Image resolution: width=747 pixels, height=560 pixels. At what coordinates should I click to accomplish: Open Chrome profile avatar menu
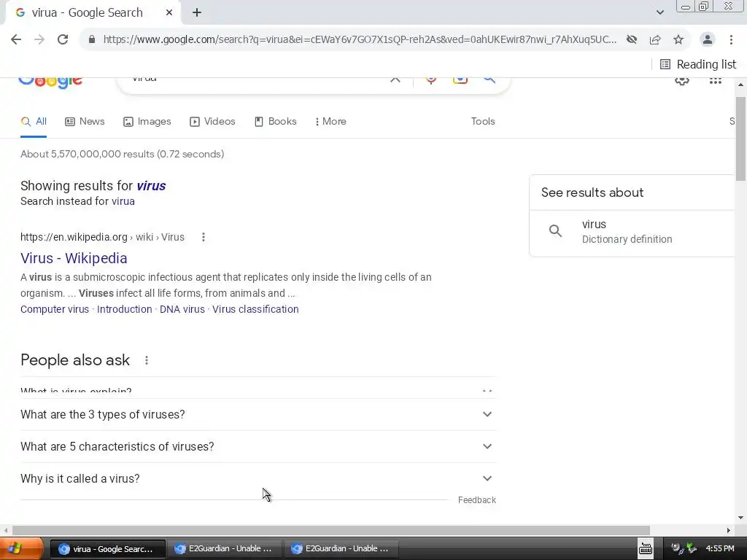point(708,39)
